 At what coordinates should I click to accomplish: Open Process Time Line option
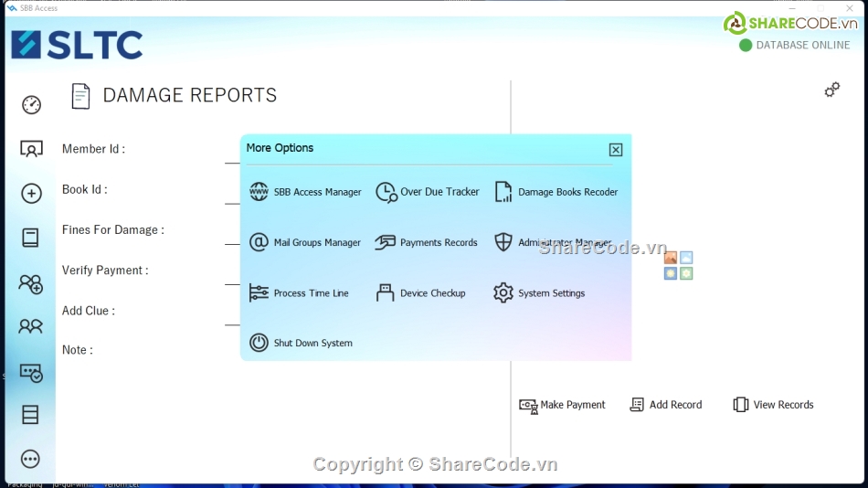300,293
